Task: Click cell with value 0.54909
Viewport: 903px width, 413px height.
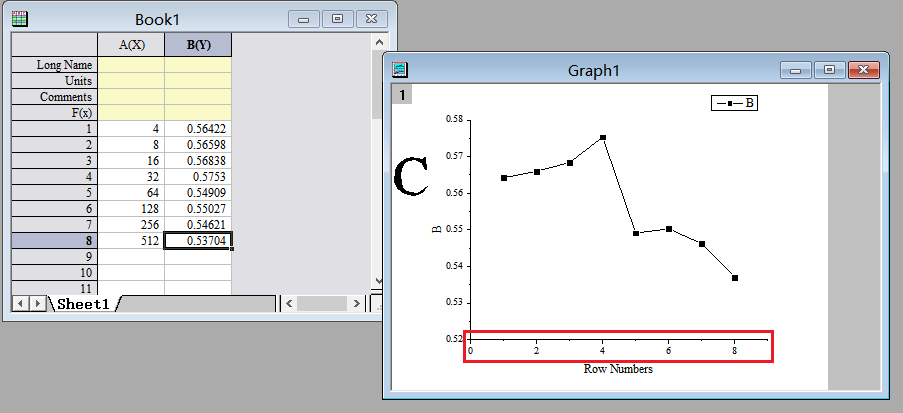Action: coord(198,192)
